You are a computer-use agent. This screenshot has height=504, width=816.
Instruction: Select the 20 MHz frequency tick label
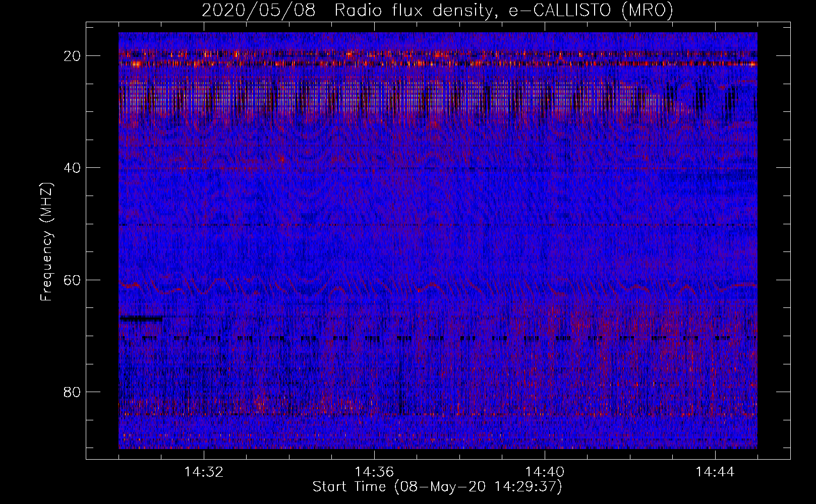(x=73, y=56)
